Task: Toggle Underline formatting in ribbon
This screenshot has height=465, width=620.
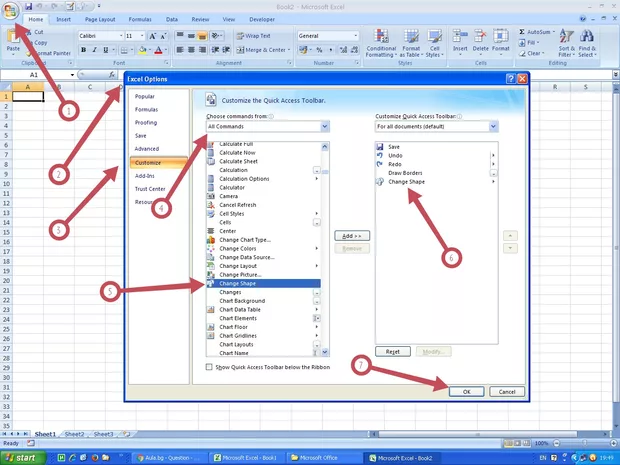Action: pyautogui.click(x=106, y=50)
